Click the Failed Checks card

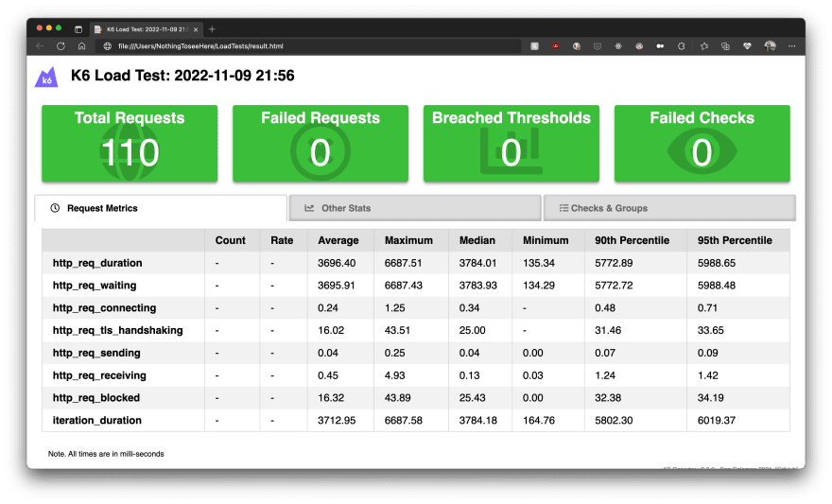tap(702, 143)
